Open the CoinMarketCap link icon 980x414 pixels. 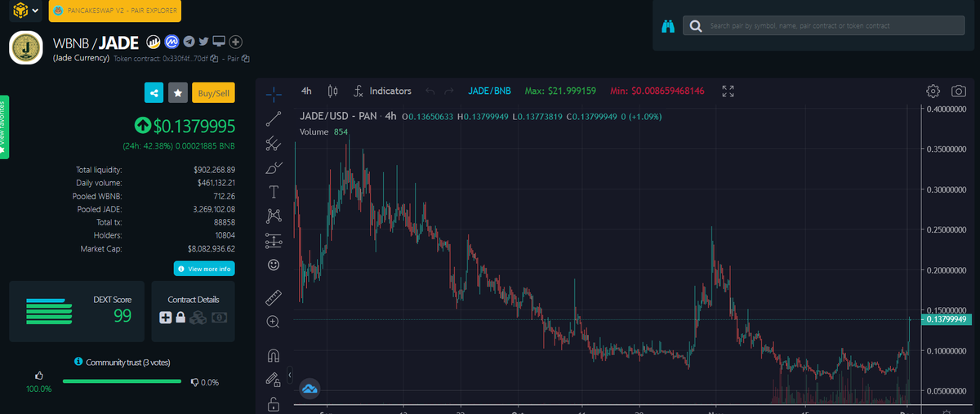[171, 41]
